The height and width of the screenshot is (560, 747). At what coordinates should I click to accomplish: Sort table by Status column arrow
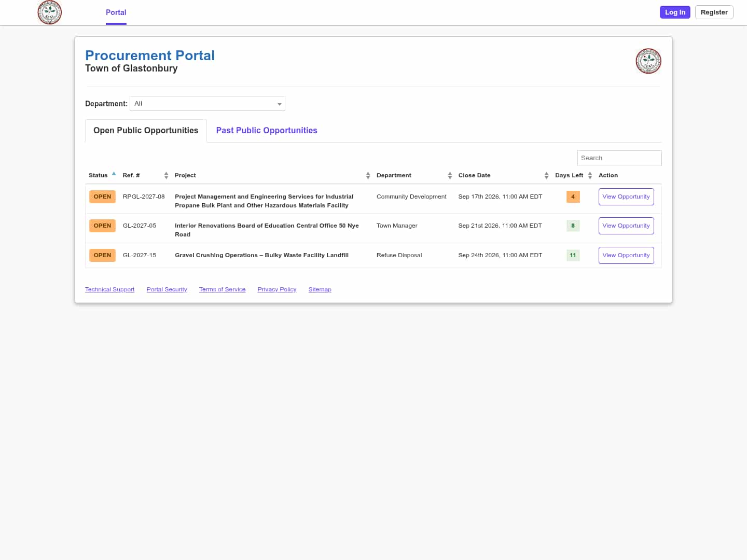click(x=114, y=174)
